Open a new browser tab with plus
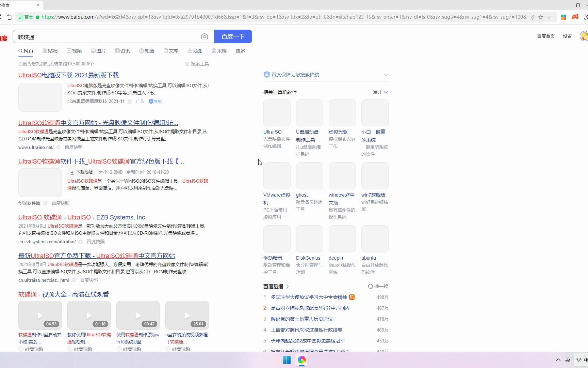 (x=50, y=5)
